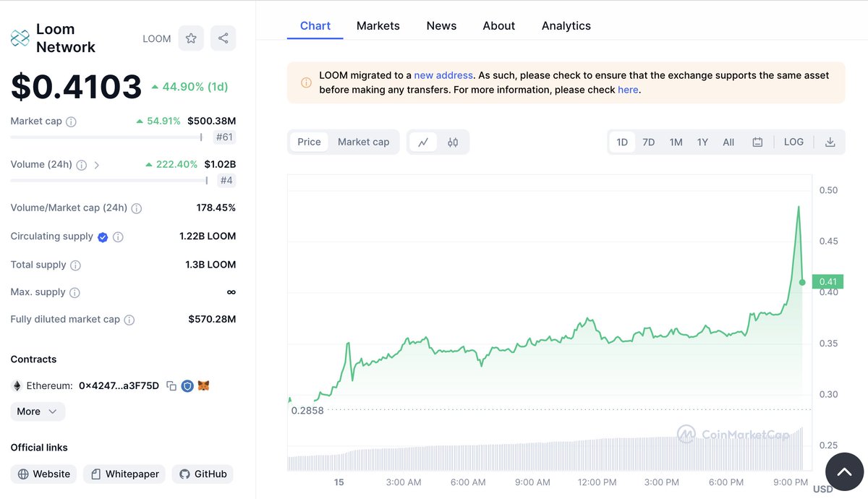Toggle Market cap chart mode

(x=364, y=142)
